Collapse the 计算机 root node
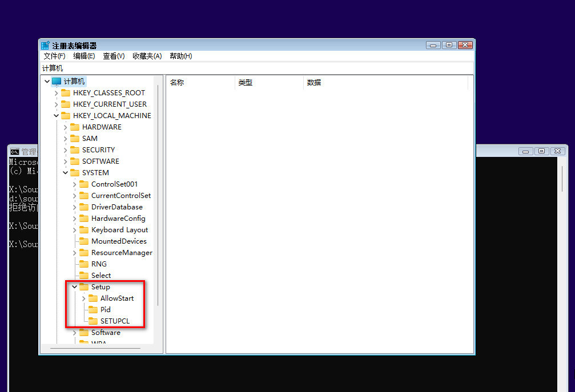Image resolution: width=575 pixels, height=392 pixels. tap(47, 82)
